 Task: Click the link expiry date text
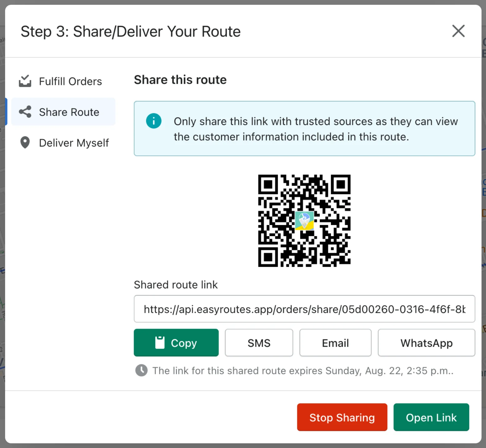coord(303,371)
